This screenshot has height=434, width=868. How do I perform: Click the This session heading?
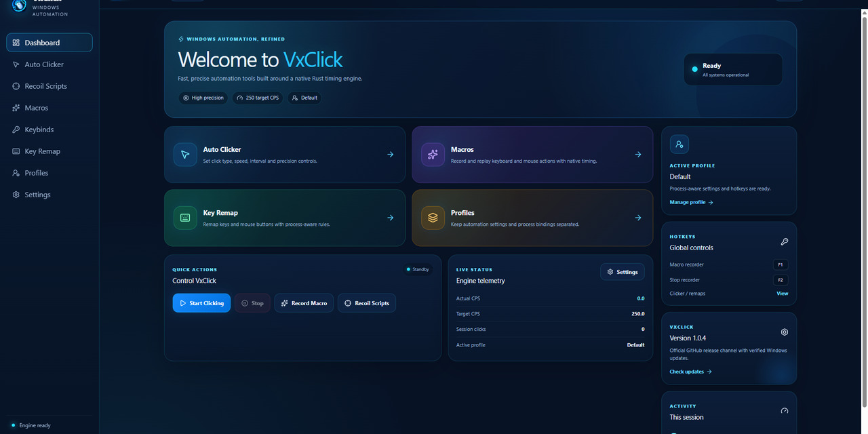click(x=687, y=417)
